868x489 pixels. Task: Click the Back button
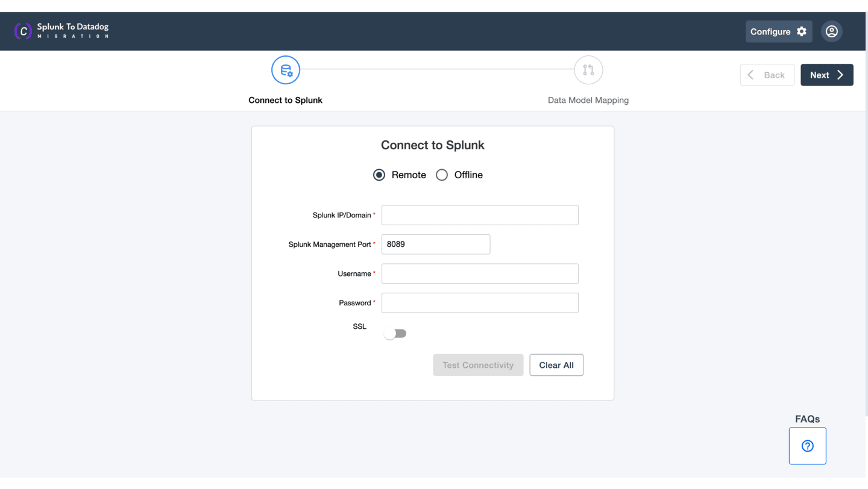click(x=767, y=75)
